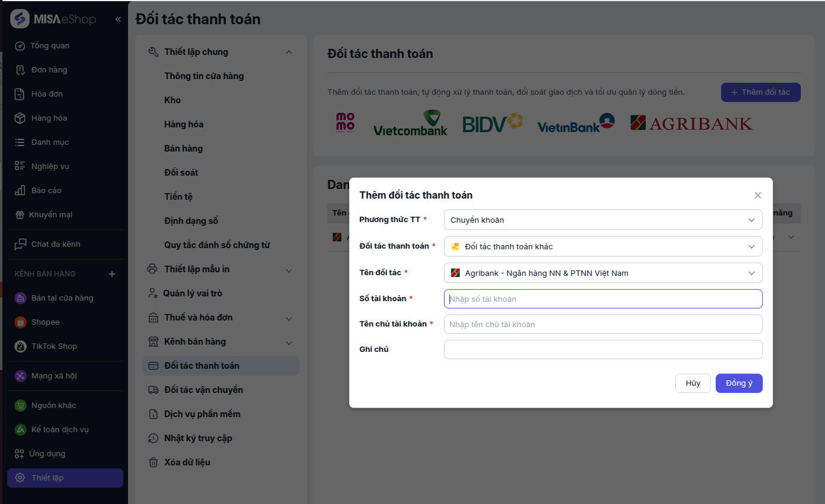
Task: Select Đối soát settings item
Action: pyautogui.click(x=181, y=173)
